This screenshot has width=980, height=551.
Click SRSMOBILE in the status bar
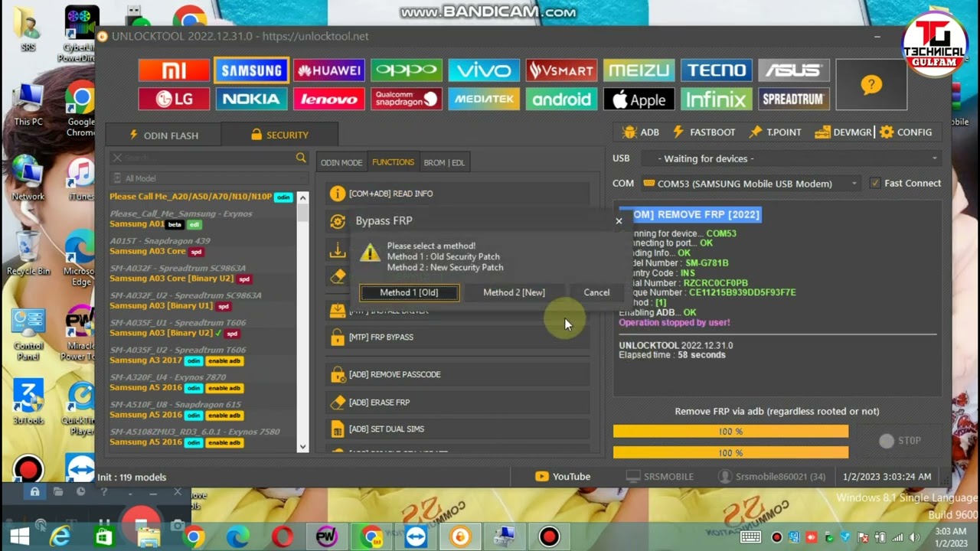659,477
